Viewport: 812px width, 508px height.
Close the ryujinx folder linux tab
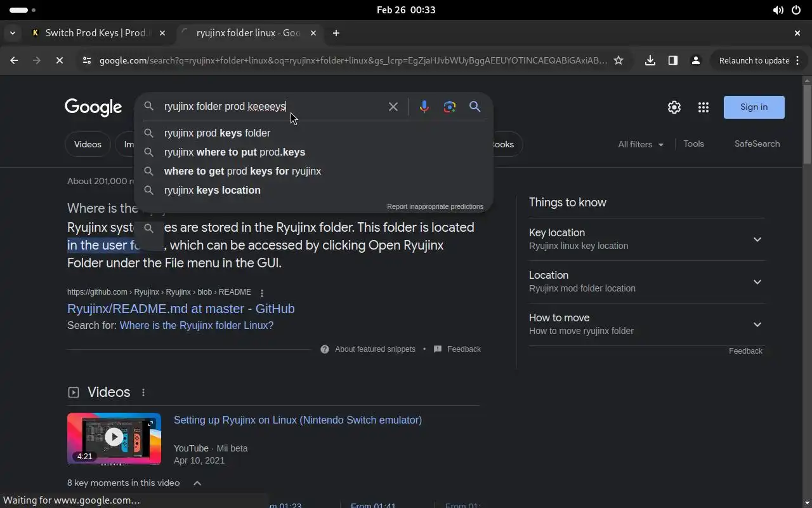(x=313, y=33)
